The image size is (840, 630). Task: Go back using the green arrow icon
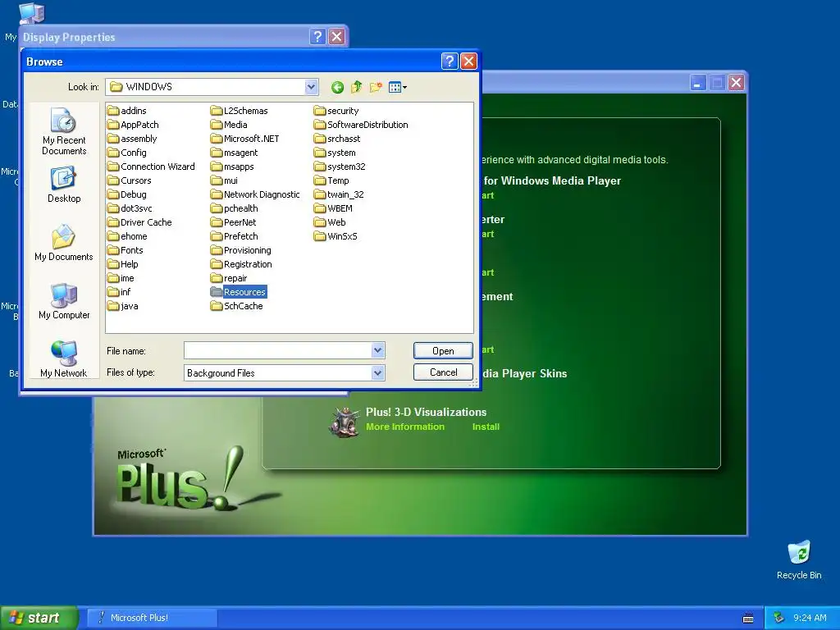tap(337, 87)
